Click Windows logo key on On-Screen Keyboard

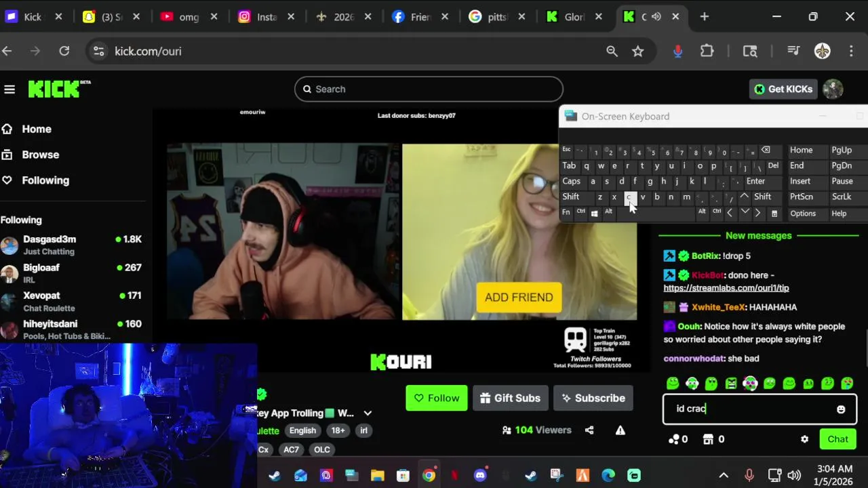(x=594, y=213)
